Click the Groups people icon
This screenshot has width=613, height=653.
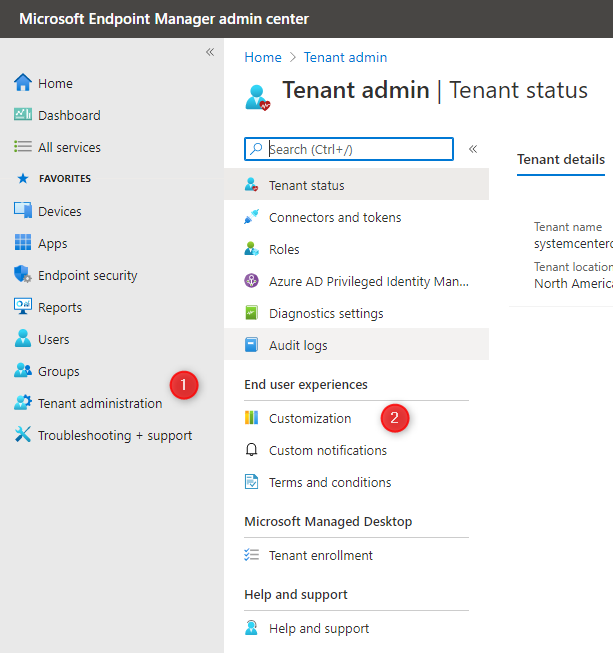click(23, 370)
